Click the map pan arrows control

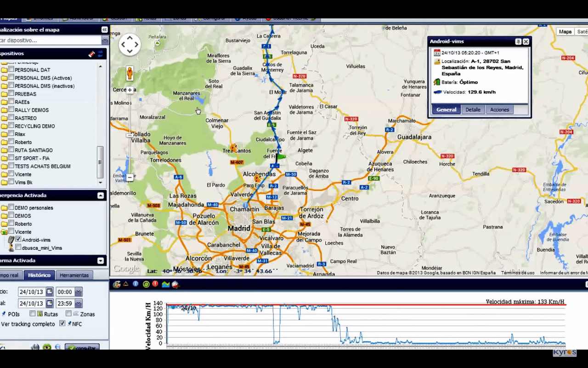click(x=130, y=45)
